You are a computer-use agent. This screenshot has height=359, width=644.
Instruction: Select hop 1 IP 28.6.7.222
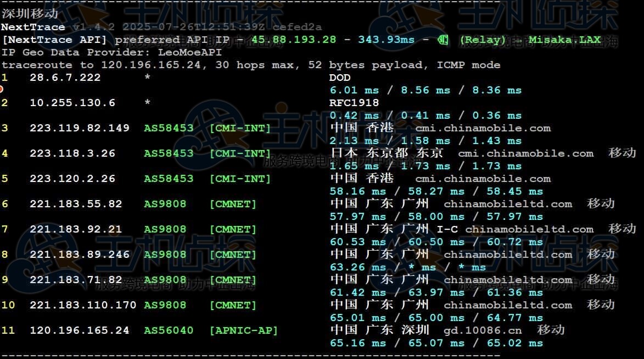(65, 78)
